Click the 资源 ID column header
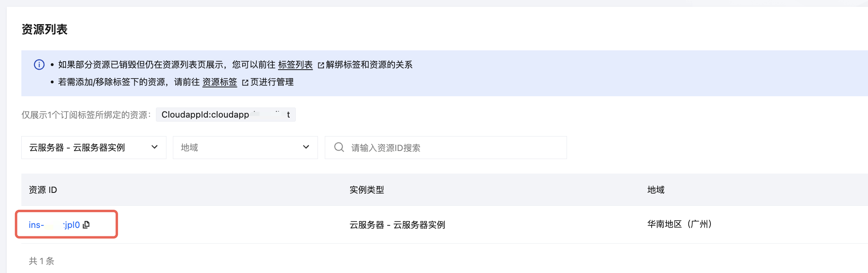This screenshot has height=273, width=868. coord(43,190)
